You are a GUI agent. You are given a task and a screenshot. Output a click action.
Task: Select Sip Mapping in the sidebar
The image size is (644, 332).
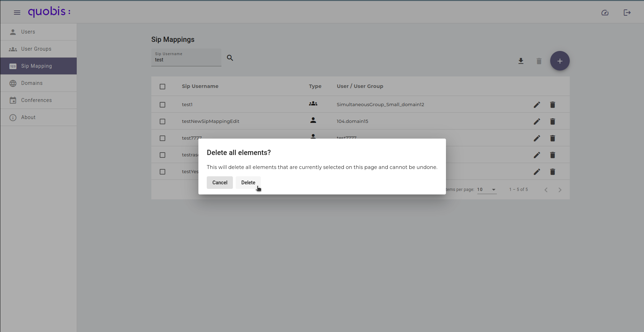[38, 66]
